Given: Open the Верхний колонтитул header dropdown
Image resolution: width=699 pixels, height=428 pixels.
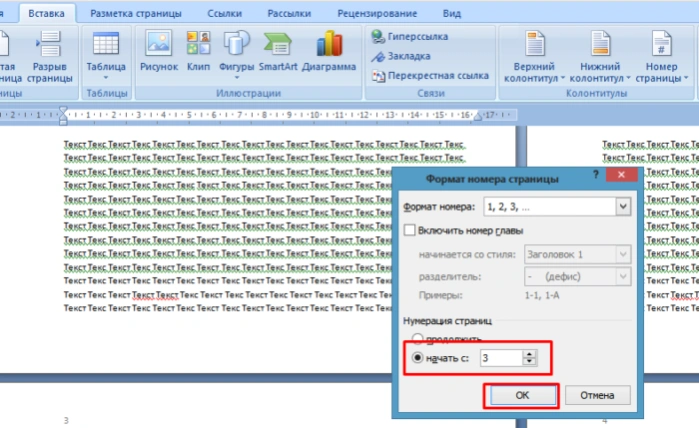Looking at the screenshot, I should coord(534,57).
